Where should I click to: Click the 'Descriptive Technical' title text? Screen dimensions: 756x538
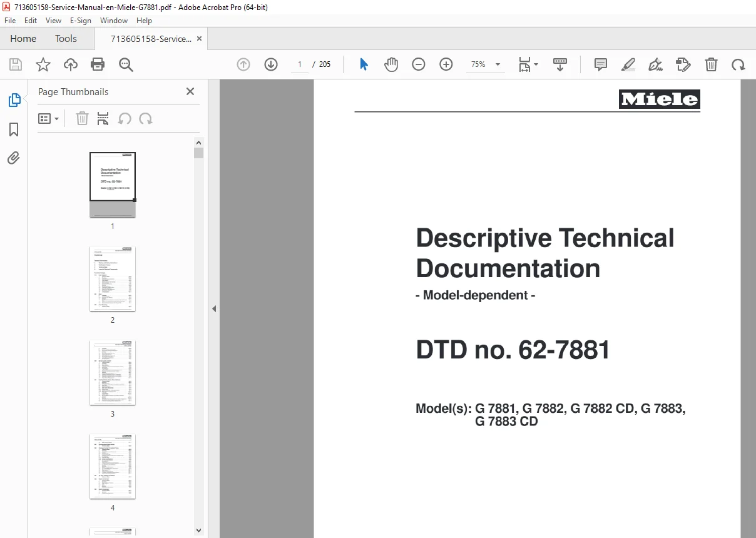[545, 238]
